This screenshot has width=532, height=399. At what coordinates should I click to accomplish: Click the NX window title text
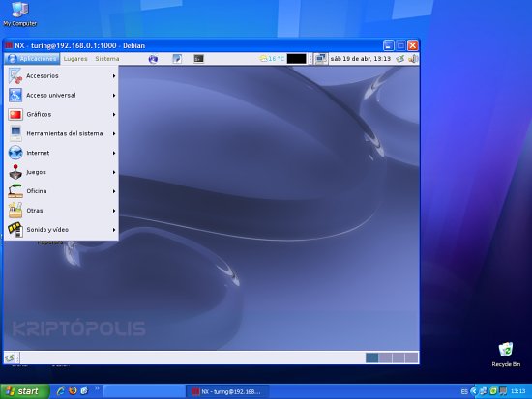point(79,45)
